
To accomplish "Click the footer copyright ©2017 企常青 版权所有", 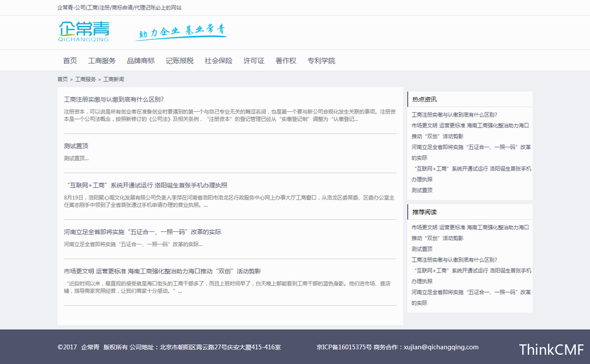I will click(92, 347).
